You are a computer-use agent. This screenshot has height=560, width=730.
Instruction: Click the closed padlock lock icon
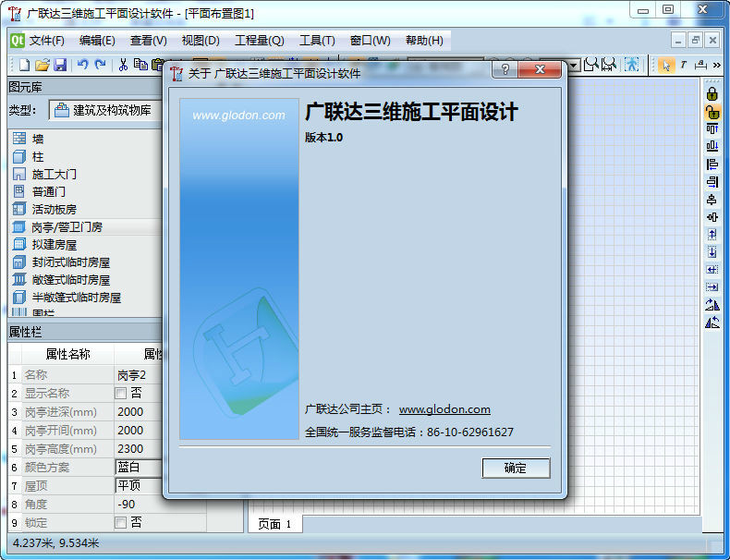(712, 93)
